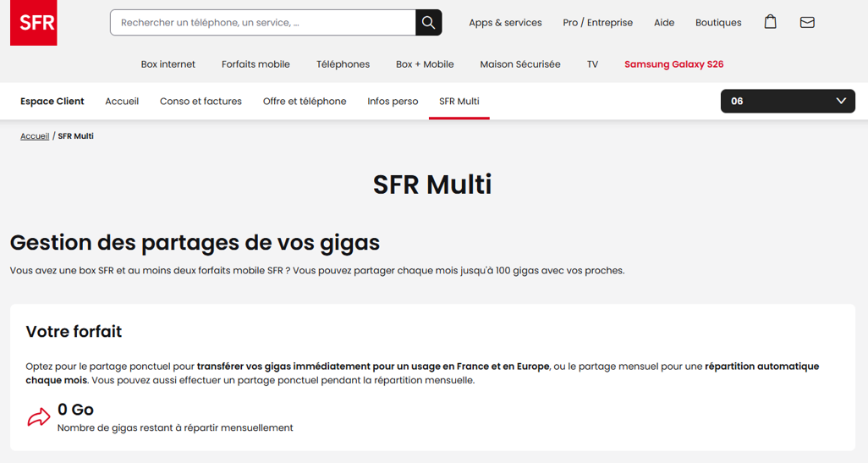Open the Aide link

[x=664, y=23]
